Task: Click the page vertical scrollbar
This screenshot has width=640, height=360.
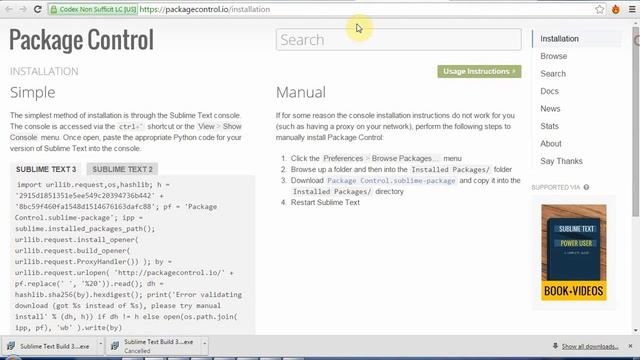Action: tap(636, 122)
